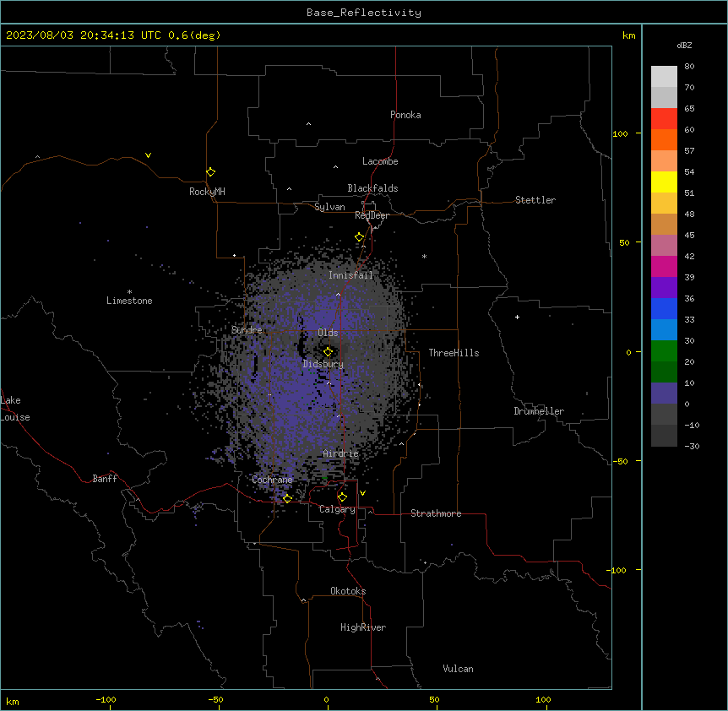Click the Limestone label
The height and width of the screenshot is (711, 728).
tap(129, 301)
